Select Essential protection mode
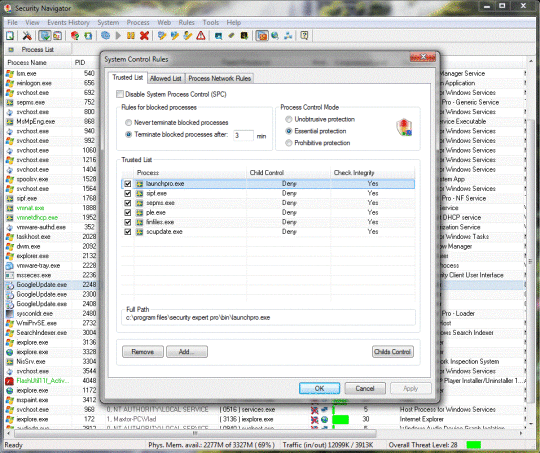 [x=289, y=131]
